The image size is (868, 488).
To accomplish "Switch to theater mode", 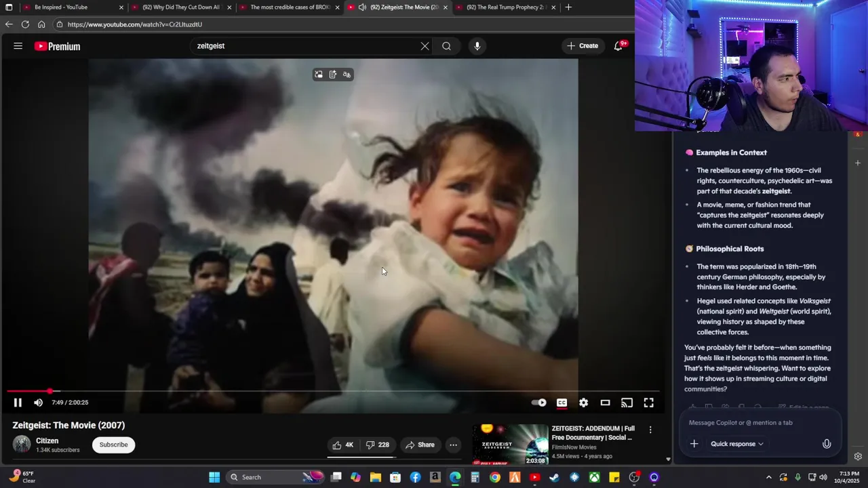I will [605, 403].
